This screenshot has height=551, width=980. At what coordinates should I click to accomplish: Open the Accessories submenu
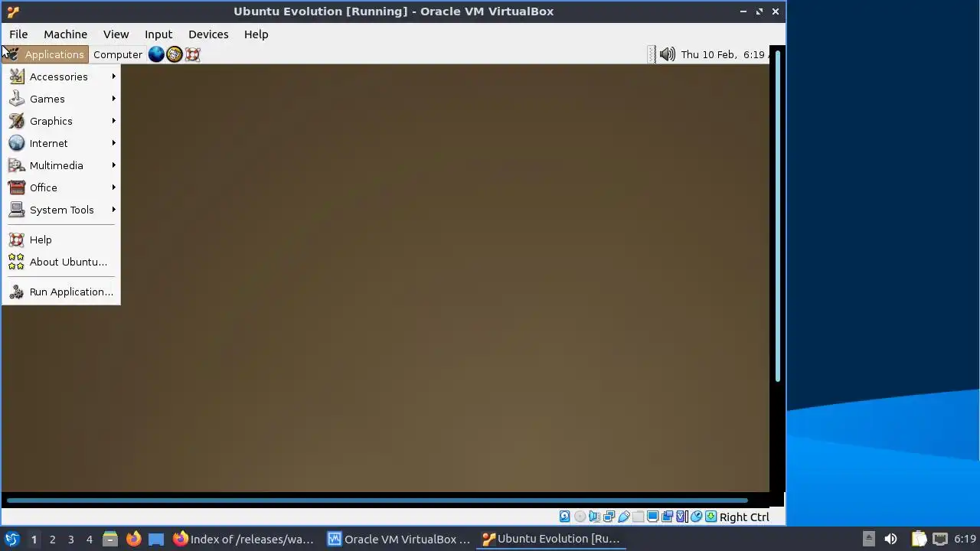(61, 77)
